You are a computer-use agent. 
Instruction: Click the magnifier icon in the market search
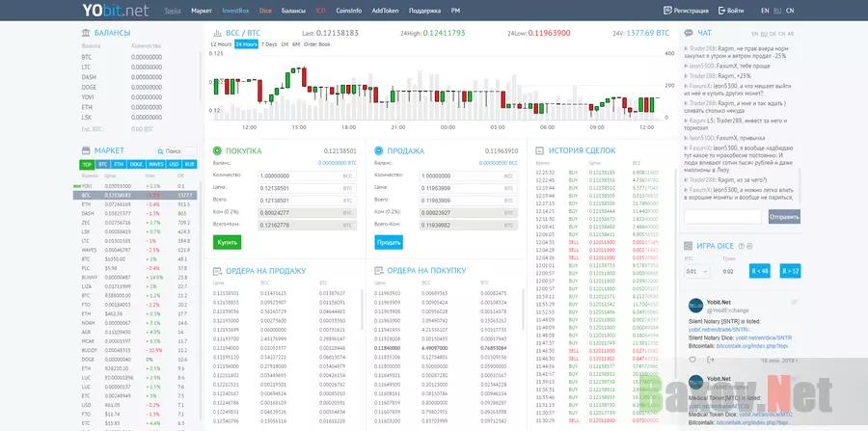160,151
